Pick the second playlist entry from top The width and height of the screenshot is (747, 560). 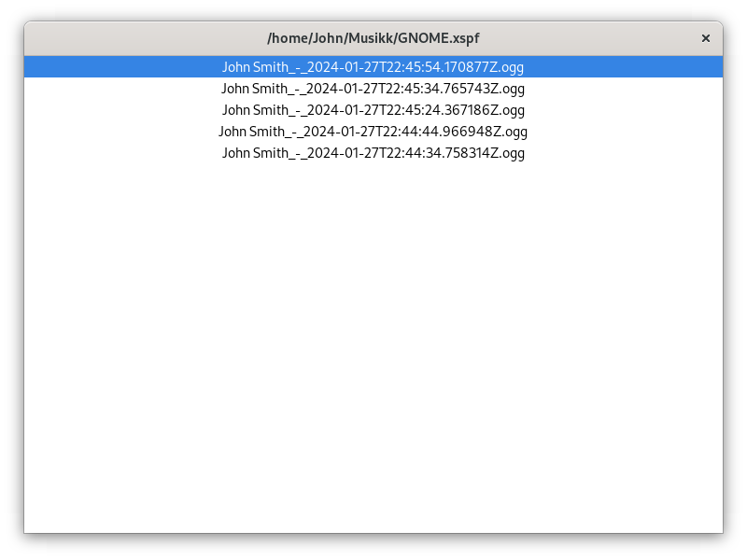[x=373, y=89]
